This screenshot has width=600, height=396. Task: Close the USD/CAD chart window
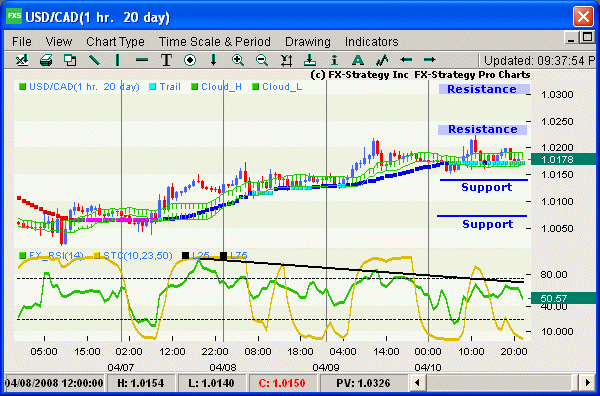pos(583,17)
